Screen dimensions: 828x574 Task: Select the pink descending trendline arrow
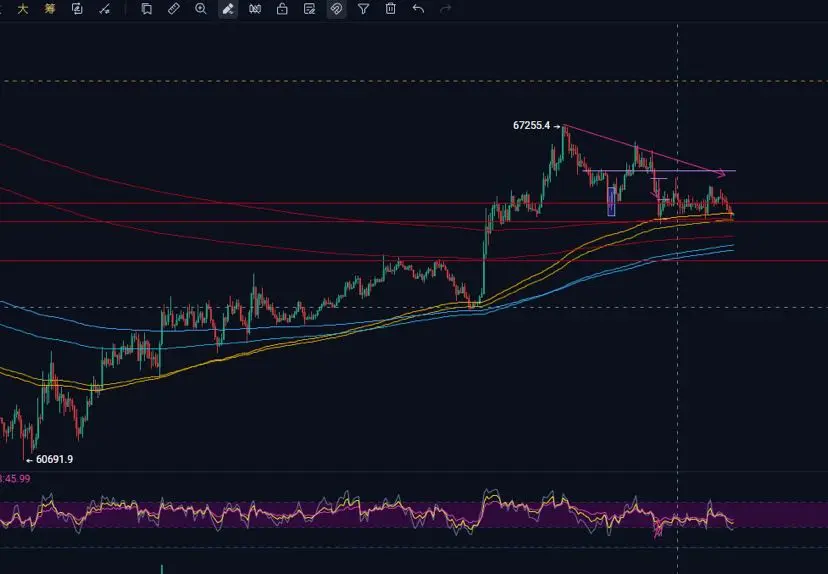[x=644, y=149]
